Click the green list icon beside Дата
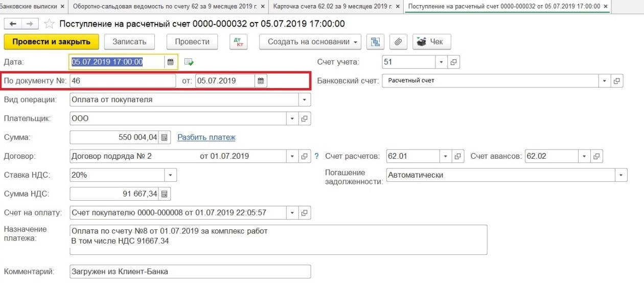The image size is (644, 301). coord(189,62)
